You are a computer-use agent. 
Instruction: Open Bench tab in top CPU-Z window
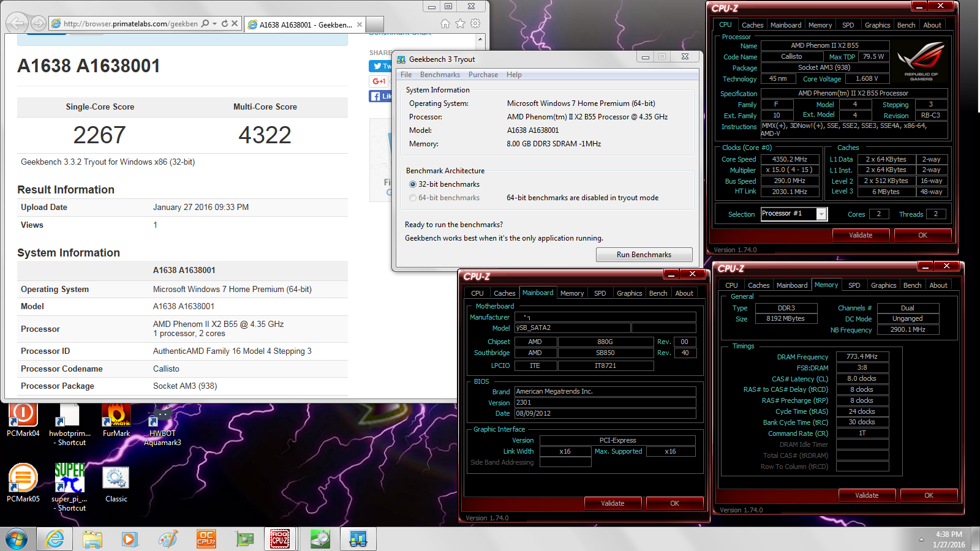pos(906,25)
